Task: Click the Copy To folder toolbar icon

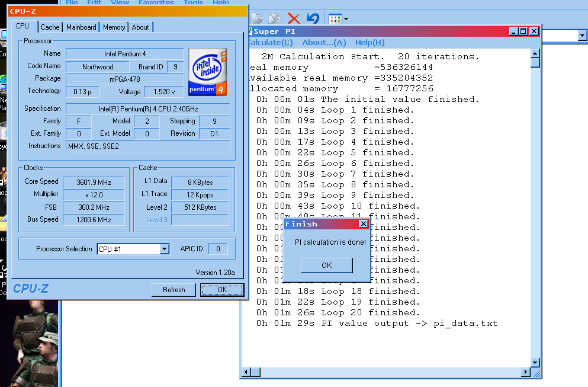Action: pyautogui.click(x=275, y=19)
